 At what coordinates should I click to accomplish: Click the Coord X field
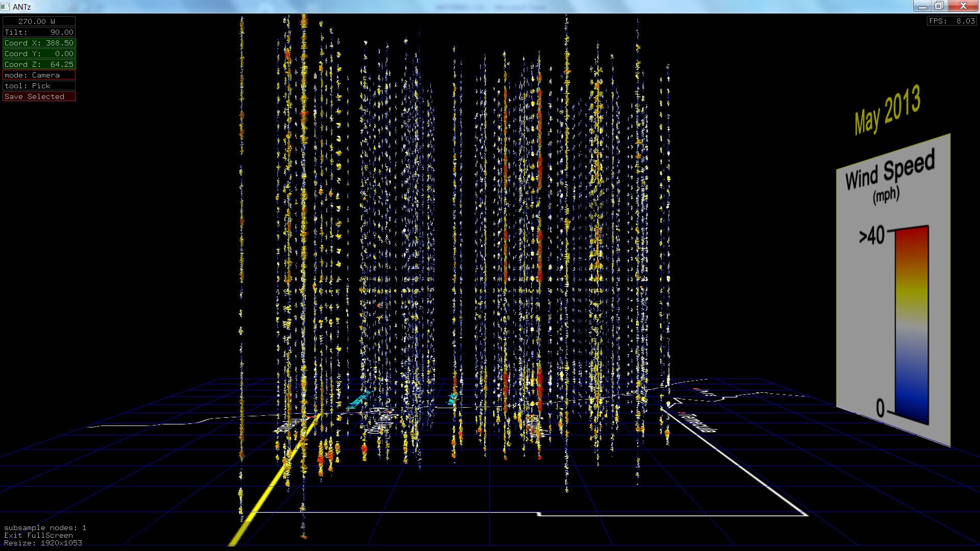click(x=39, y=43)
